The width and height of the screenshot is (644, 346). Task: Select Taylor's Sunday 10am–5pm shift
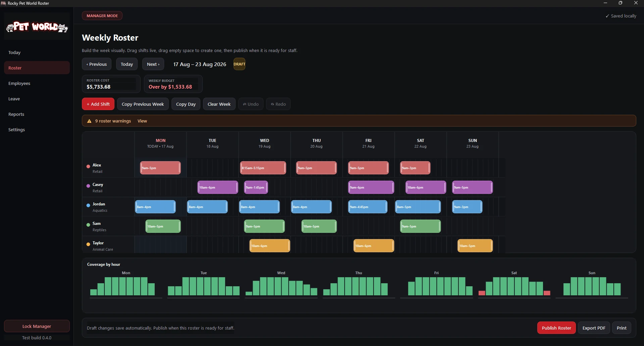[475, 246]
